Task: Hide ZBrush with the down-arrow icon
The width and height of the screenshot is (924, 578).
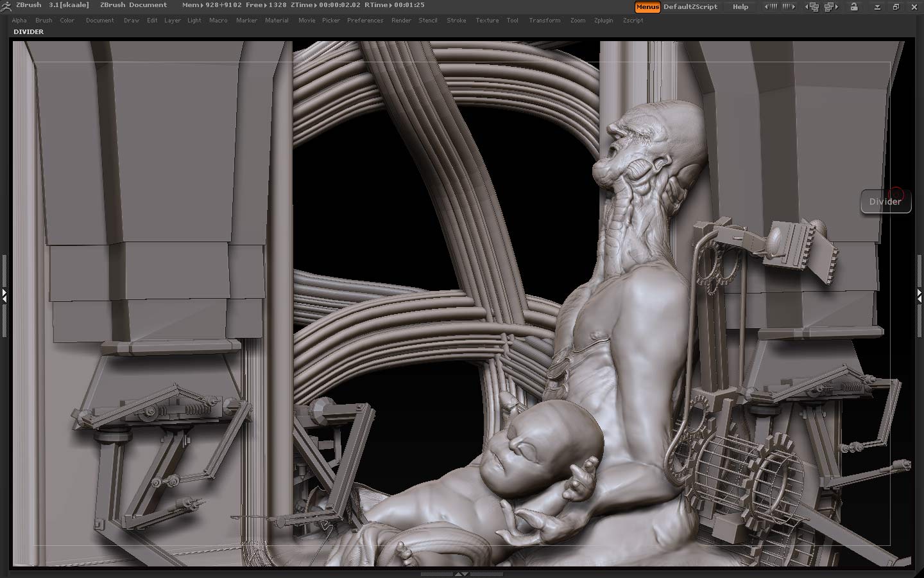Action: click(878, 7)
